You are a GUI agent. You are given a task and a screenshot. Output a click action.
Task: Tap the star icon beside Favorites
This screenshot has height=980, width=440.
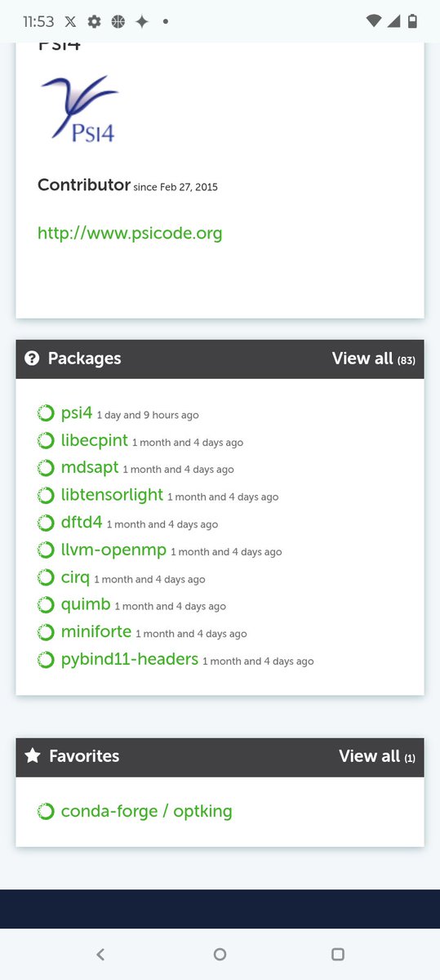tap(32, 756)
